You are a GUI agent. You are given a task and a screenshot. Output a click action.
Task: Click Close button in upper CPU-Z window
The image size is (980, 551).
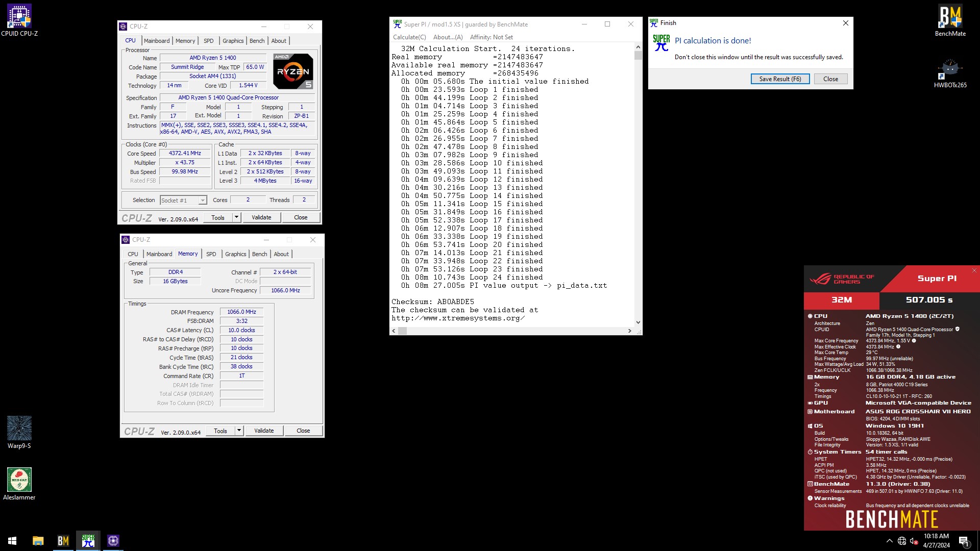pos(301,217)
